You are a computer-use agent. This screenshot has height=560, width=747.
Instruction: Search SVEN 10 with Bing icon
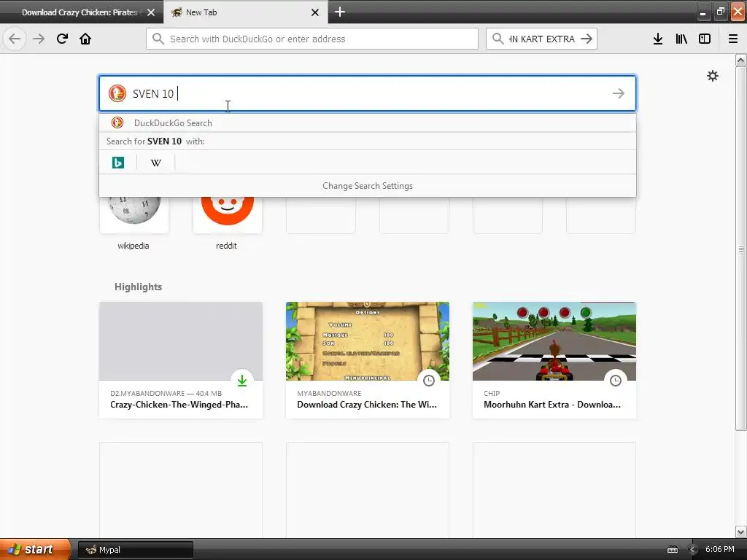point(118,163)
